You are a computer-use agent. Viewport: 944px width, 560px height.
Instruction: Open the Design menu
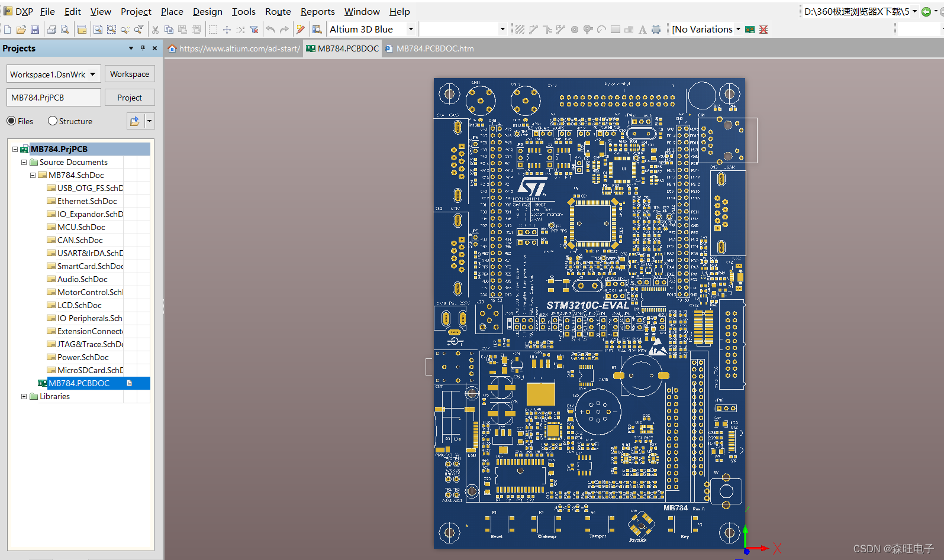[x=208, y=11]
